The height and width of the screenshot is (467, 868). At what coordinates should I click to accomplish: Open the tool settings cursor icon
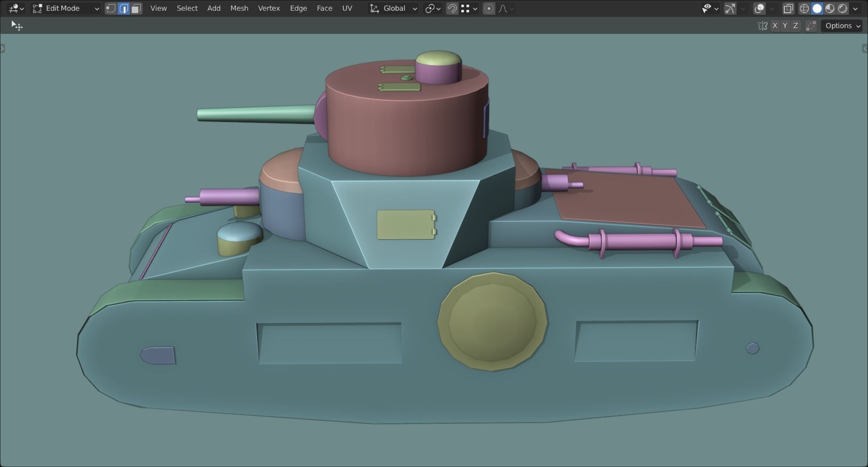click(17, 26)
